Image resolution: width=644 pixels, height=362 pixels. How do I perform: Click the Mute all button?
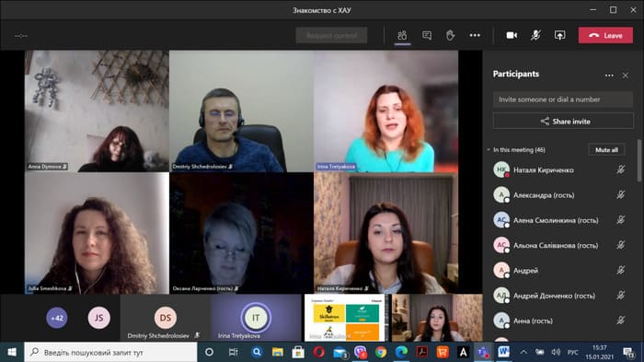coord(606,150)
